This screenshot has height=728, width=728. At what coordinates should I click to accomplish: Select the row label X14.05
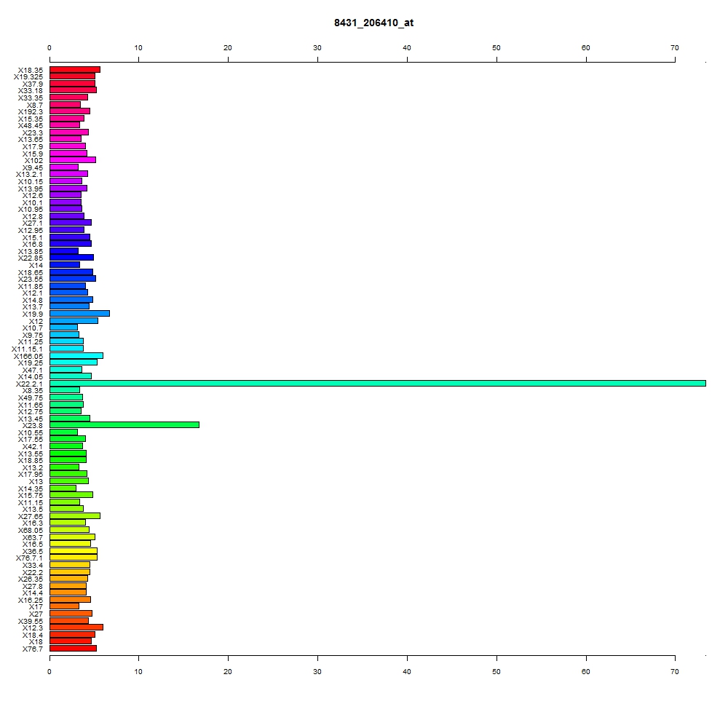[30, 376]
